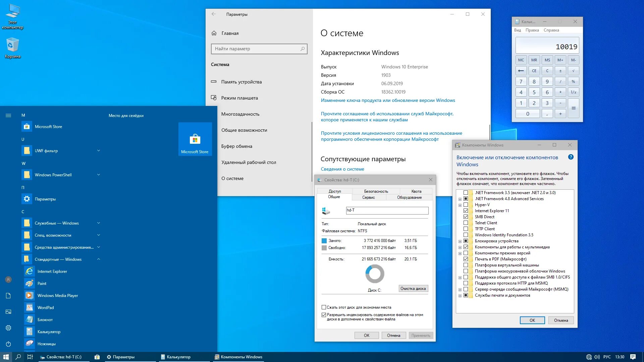Click the Internet Explorer icon in app list

point(30,271)
